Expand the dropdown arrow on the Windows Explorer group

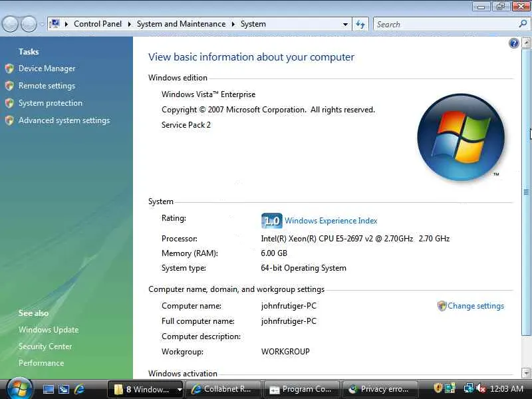(x=180, y=390)
